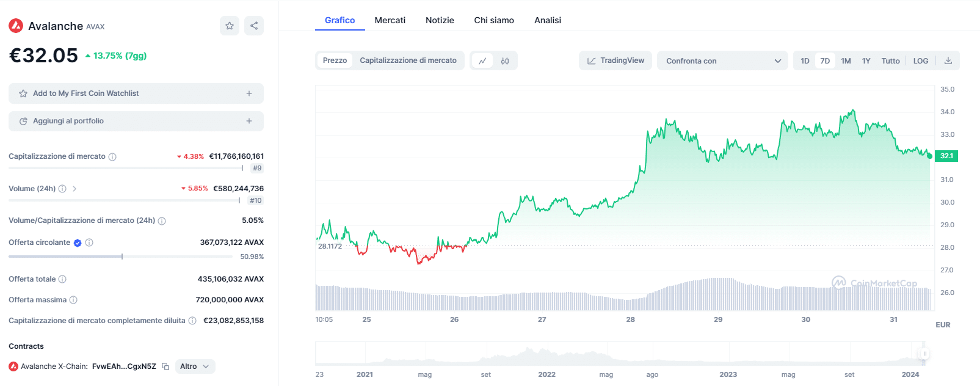This screenshot has height=386, width=980.
Task: Switch to candlestick chart icon
Action: (505, 61)
